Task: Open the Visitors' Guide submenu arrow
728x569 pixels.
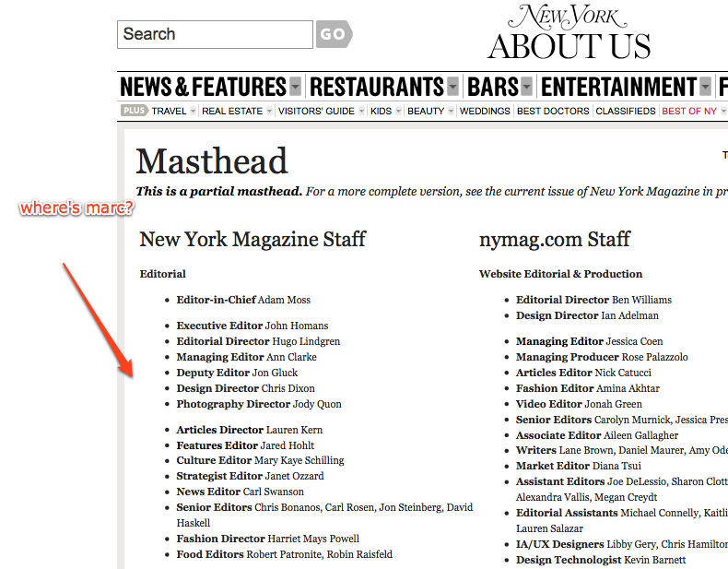Action: click(361, 112)
